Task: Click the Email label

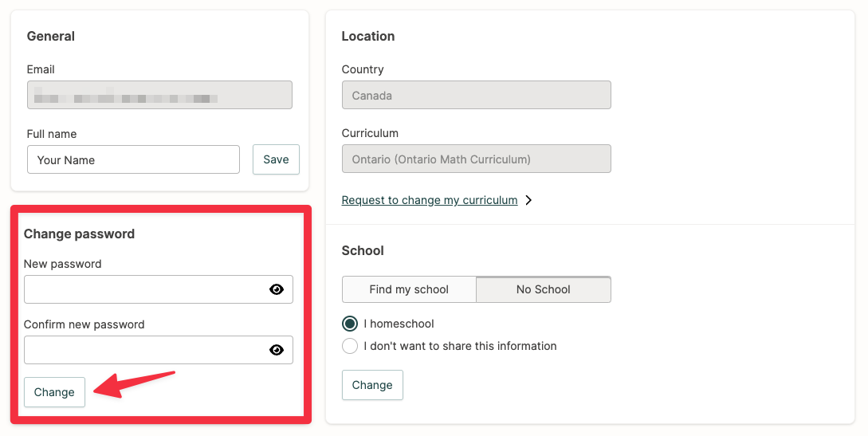Action: [x=41, y=69]
